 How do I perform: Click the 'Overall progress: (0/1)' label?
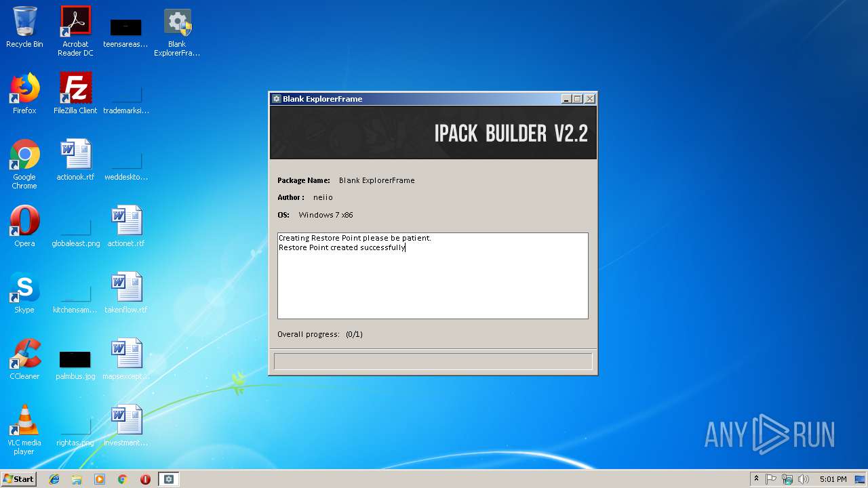[x=320, y=334]
